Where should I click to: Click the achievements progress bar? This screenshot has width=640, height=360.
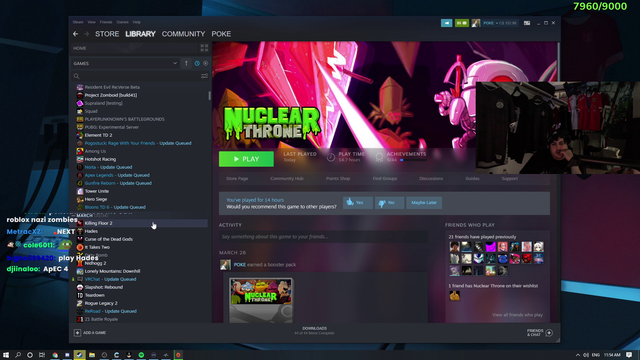pos(413,160)
